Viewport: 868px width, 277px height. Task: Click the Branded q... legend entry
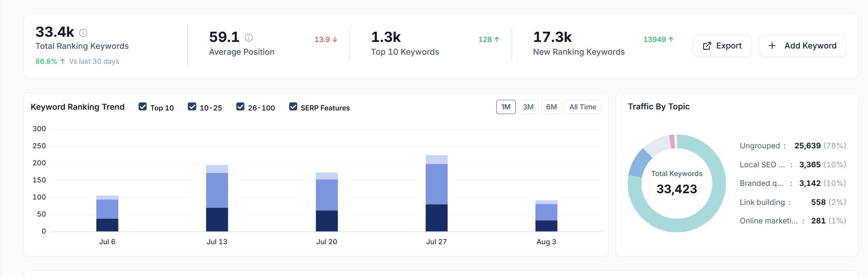tap(793, 183)
